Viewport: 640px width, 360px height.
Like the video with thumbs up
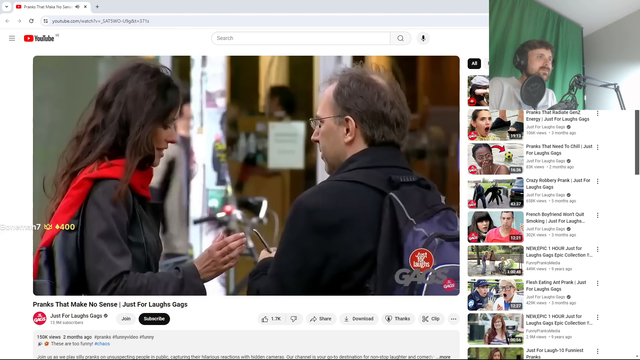(271, 319)
